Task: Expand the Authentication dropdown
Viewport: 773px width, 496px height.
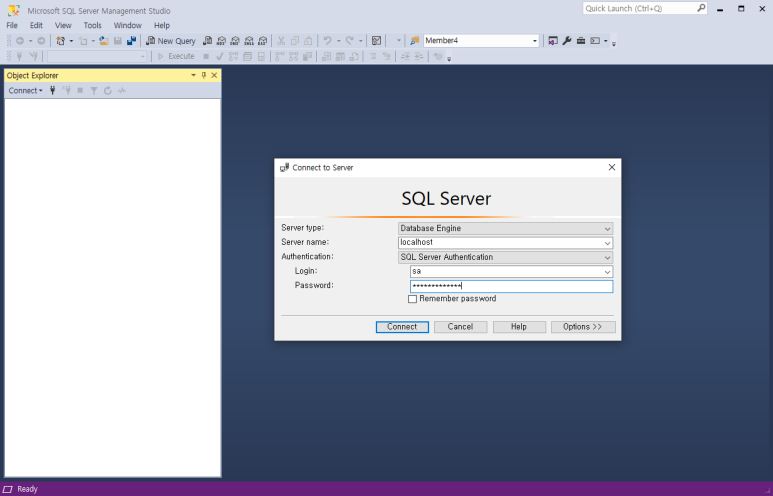Action: coord(607,257)
